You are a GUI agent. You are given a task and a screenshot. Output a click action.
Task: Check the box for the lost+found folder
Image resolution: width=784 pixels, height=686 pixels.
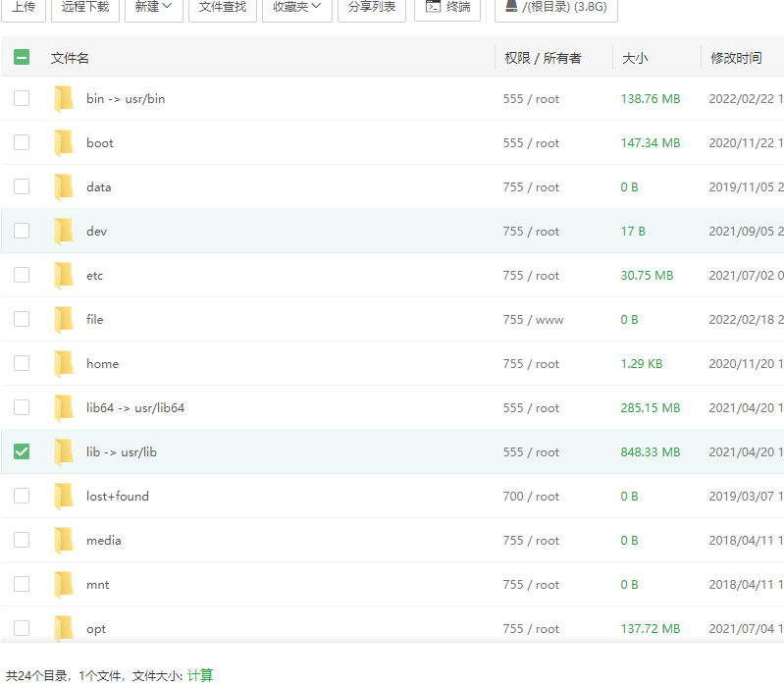tap(22, 496)
